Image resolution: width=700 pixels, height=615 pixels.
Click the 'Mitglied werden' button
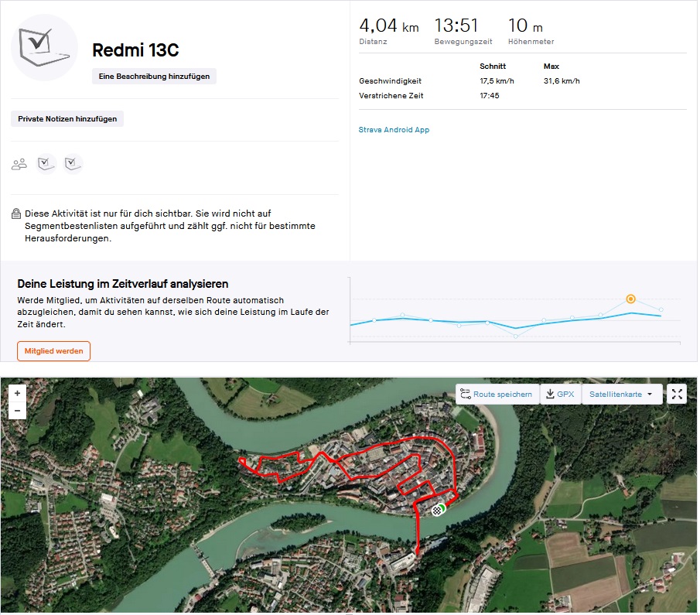point(53,351)
